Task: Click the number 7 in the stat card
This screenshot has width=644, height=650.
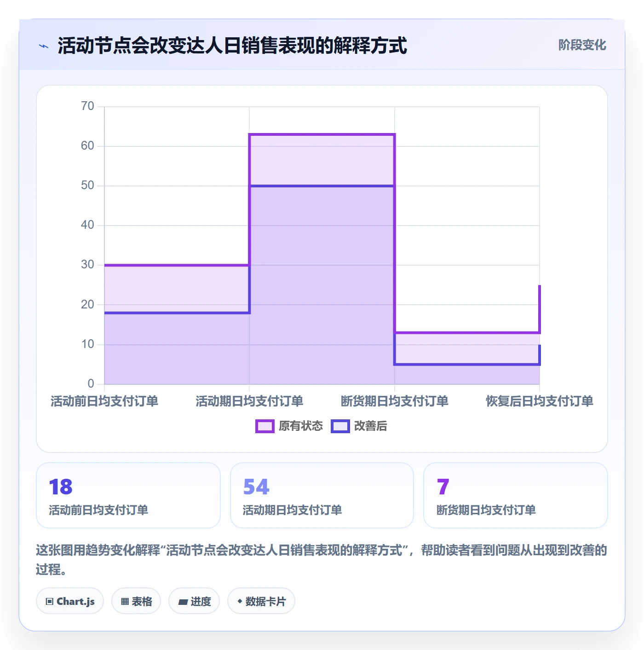Action: (x=443, y=487)
